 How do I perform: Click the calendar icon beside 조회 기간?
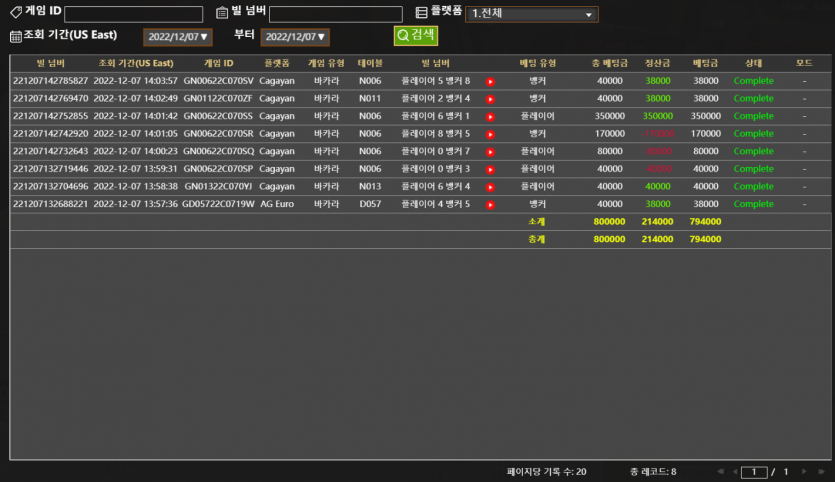pos(15,36)
